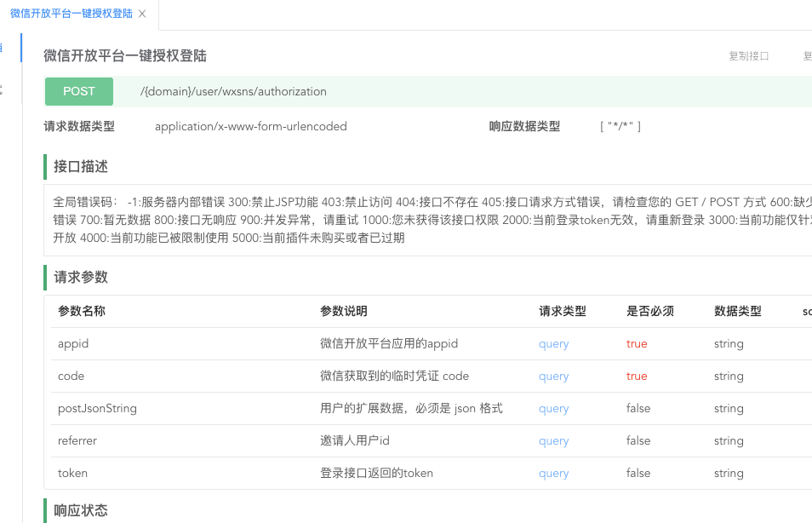Click string type in the appid row
Image resolution: width=812 pixels, height=523 pixels.
(729, 344)
